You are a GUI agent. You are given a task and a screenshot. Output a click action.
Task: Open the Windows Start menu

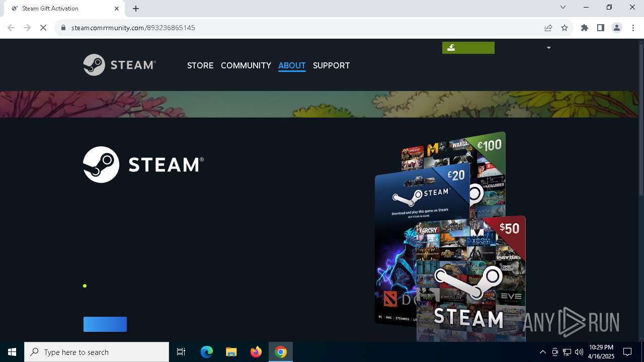(12, 352)
